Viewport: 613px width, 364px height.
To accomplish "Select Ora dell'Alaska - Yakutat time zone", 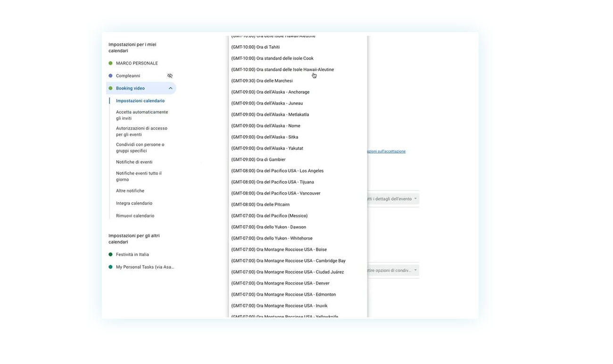I will click(298, 148).
